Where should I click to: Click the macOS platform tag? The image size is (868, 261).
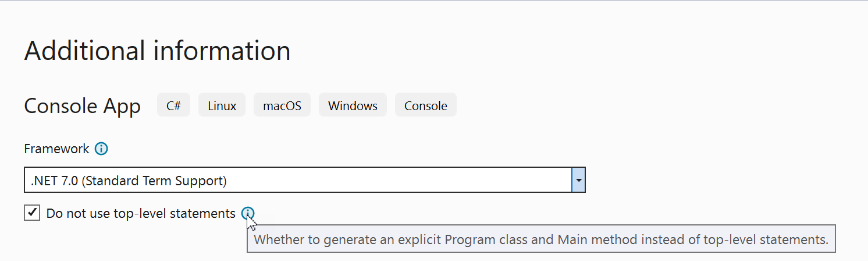[x=282, y=106]
